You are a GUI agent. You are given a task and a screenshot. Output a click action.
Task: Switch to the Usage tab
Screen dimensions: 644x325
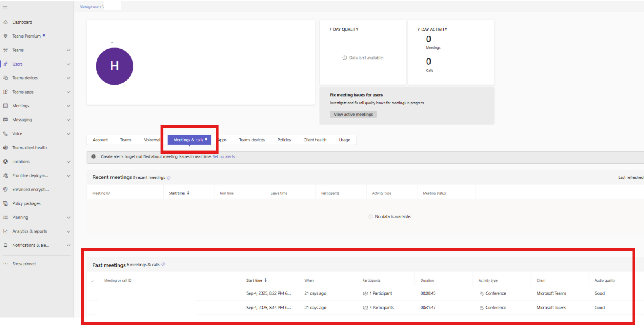[344, 140]
